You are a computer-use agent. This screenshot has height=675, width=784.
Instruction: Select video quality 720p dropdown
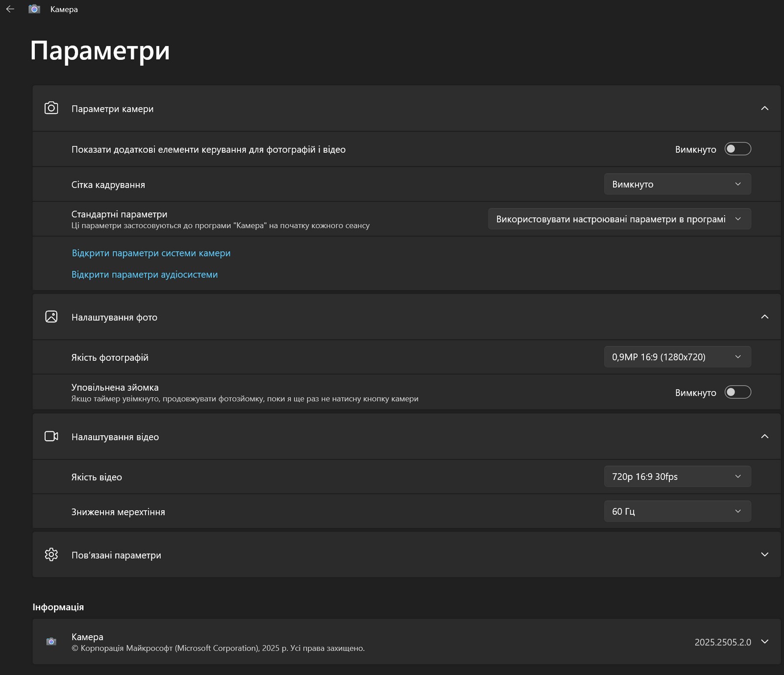[677, 476]
